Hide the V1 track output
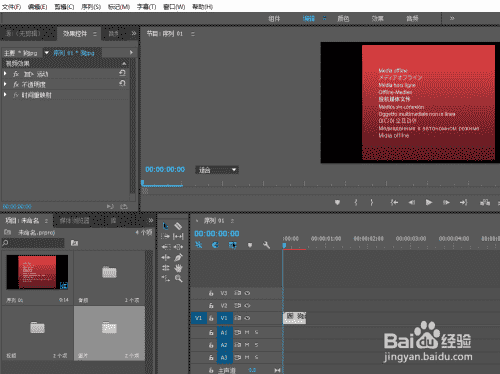500x374 pixels. point(247,318)
